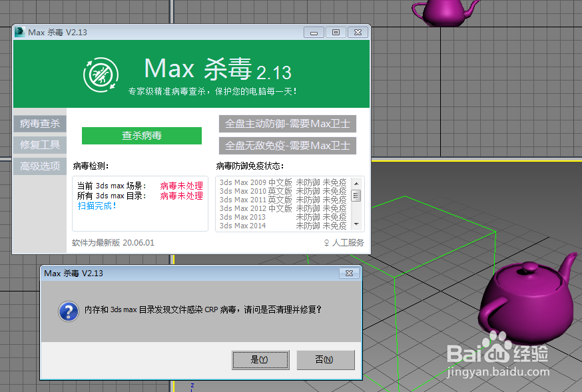Close the CRP virus prompt dialog

click(x=349, y=274)
